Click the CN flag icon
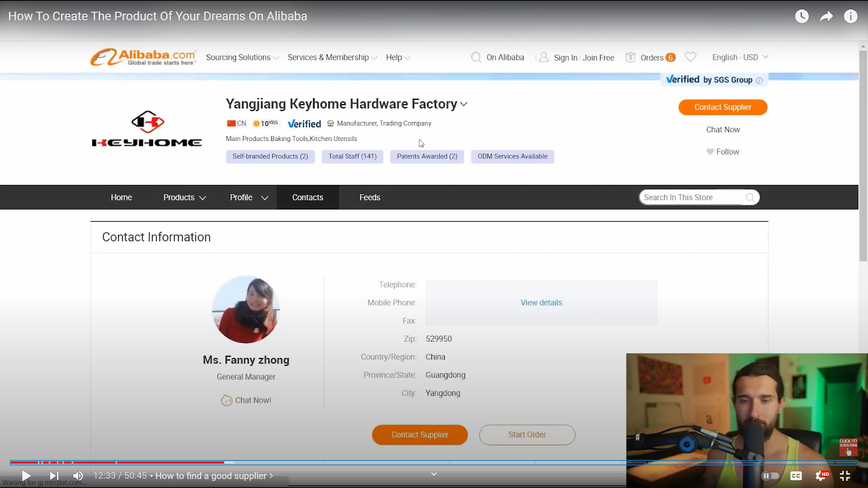Viewport: 868px width, 488px height. 231,123
